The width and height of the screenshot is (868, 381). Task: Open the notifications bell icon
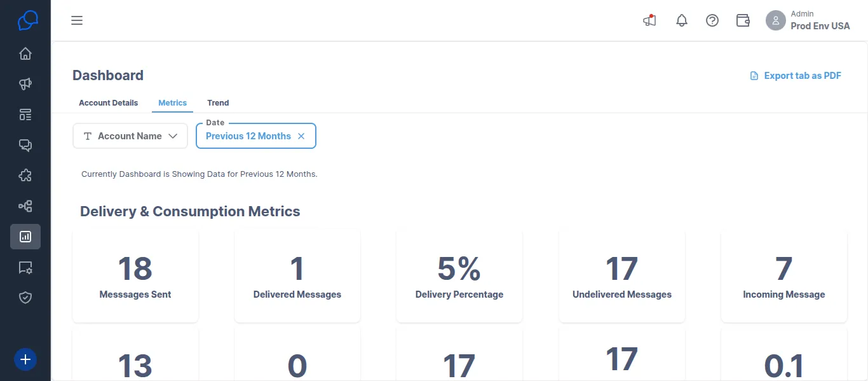[x=682, y=20]
